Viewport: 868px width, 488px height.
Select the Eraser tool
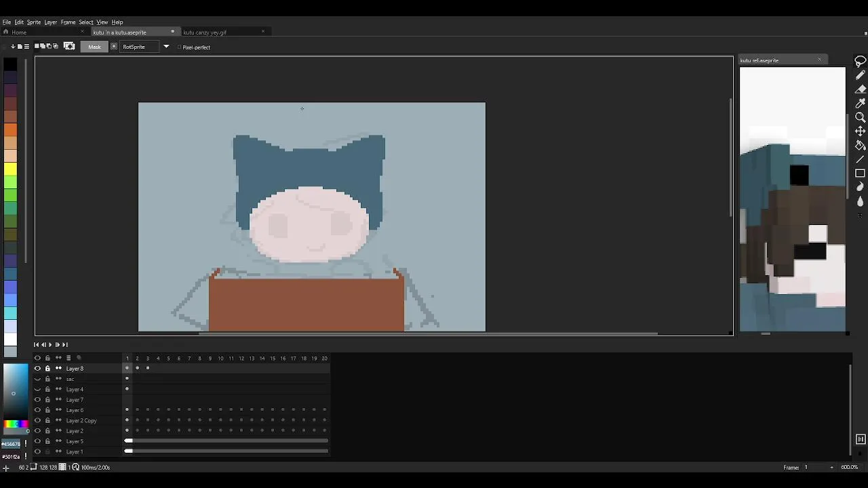(x=861, y=89)
